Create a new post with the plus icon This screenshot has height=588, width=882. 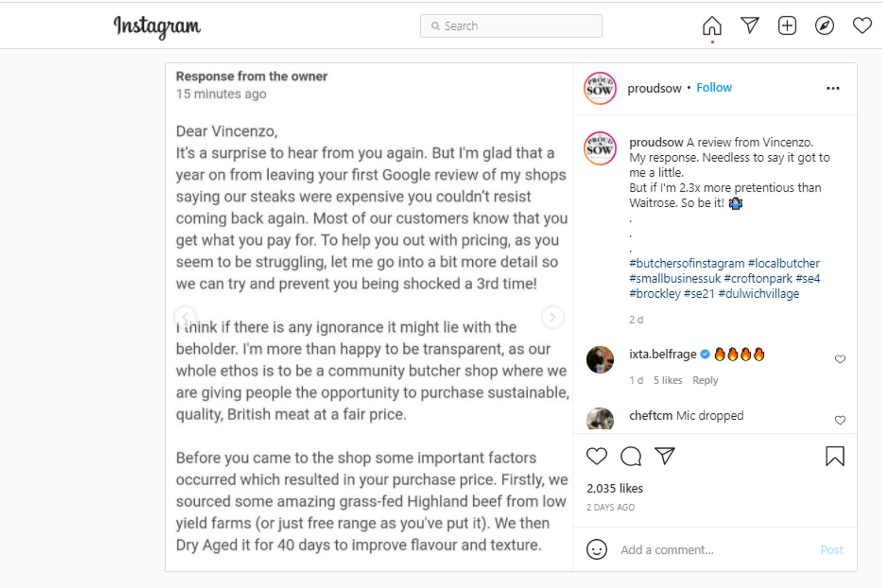[787, 26]
